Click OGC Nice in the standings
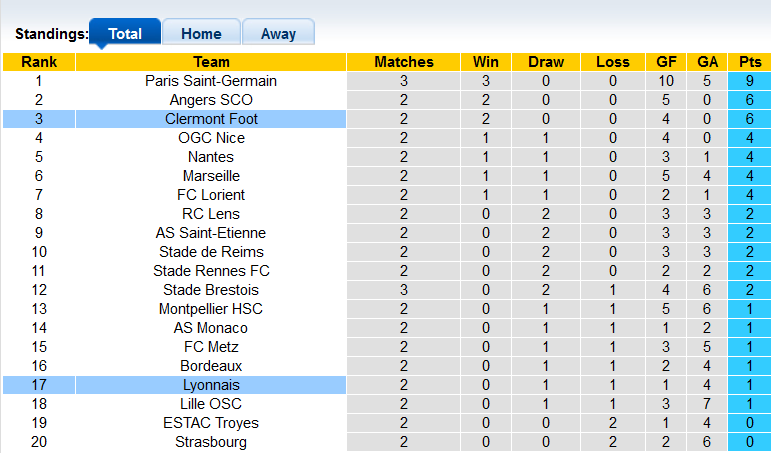 pos(211,138)
